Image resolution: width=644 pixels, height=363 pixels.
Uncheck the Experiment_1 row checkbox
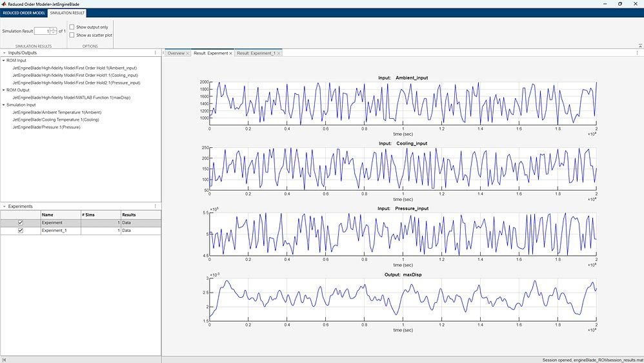(21, 231)
